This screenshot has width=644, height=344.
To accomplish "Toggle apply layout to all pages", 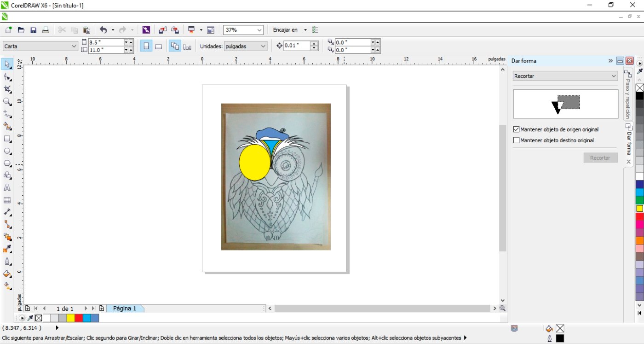I will click(x=175, y=46).
